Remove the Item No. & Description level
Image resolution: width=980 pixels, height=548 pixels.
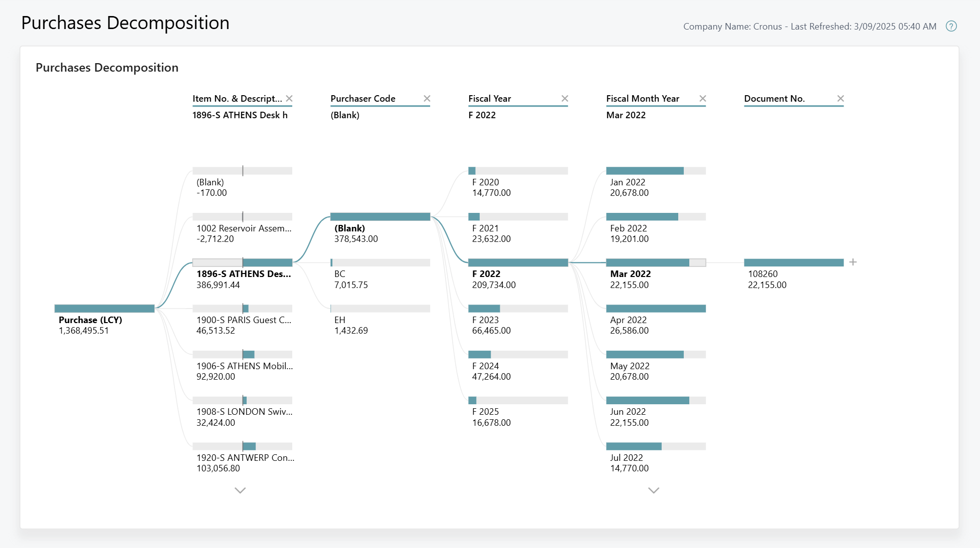[289, 98]
